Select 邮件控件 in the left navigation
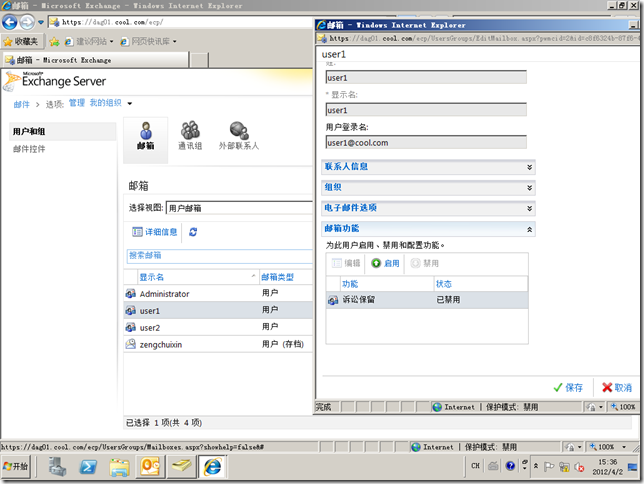The width and height of the screenshot is (644, 484). coord(29,149)
